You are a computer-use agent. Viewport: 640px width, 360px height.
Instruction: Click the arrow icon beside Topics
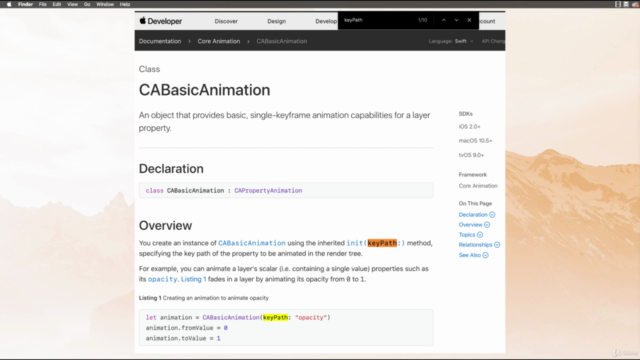point(480,235)
